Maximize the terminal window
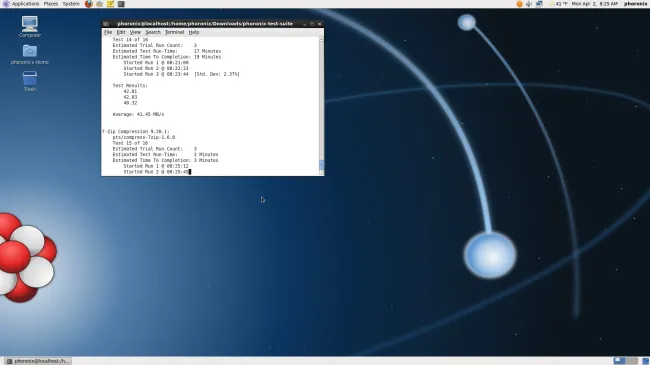 312,24
